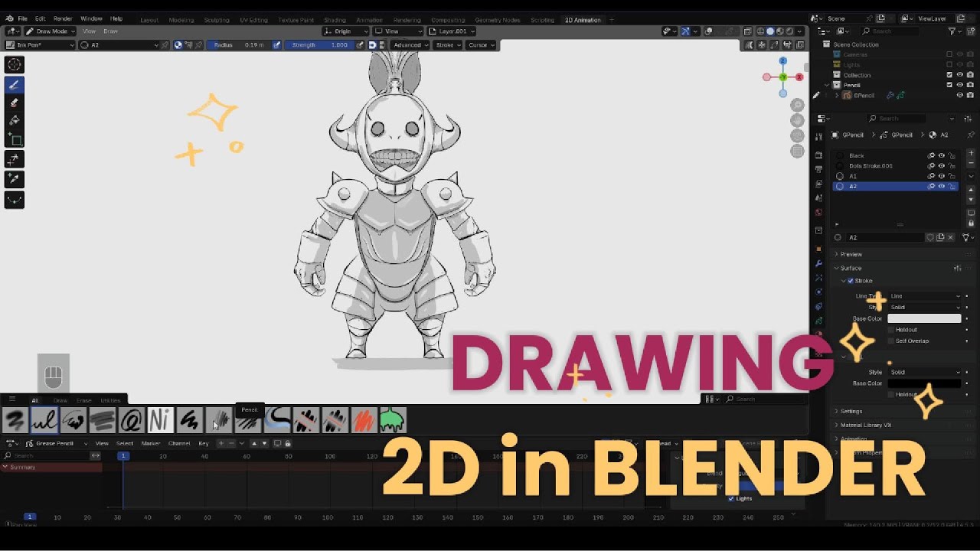
Task: Select the Cursor tool at toolbar top
Action: pyautogui.click(x=15, y=64)
